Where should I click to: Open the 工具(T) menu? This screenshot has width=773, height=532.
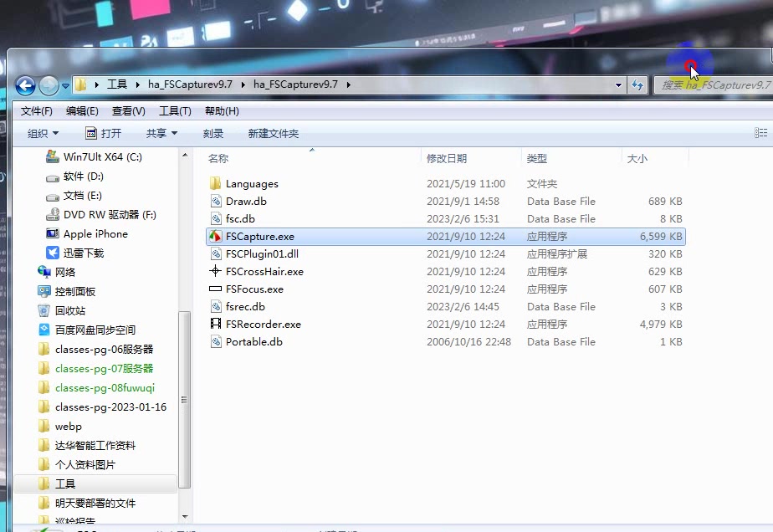point(175,111)
